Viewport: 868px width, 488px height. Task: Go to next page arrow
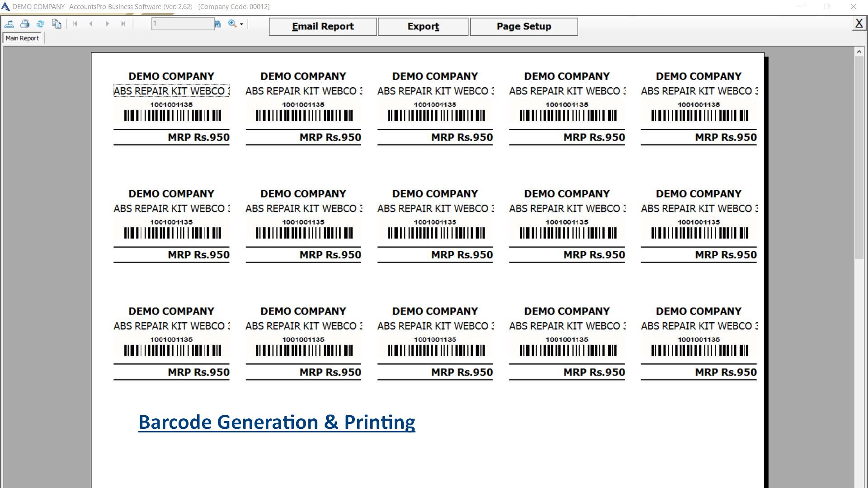coord(107,24)
